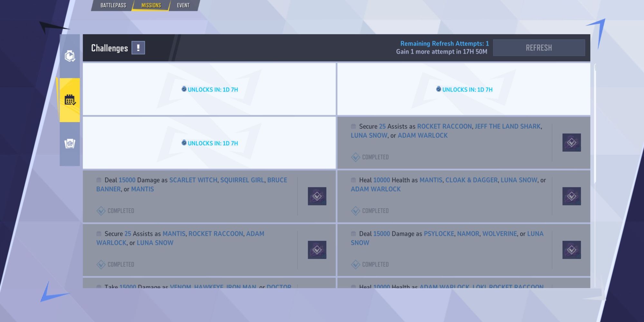644x322 pixels.
Task: Click the JEFF THE LAND SHARK hero link
Action: point(508,126)
